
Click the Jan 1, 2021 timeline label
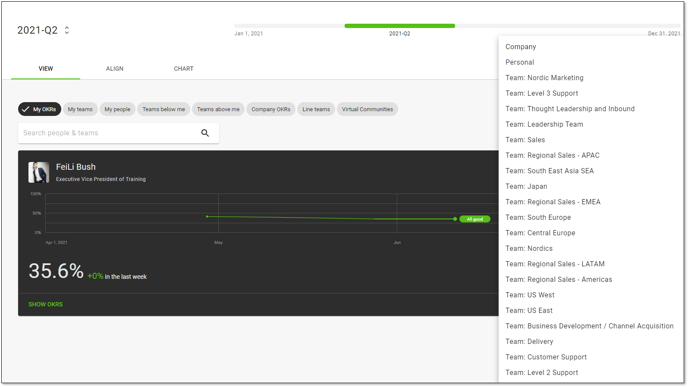[x=248, y=33]
